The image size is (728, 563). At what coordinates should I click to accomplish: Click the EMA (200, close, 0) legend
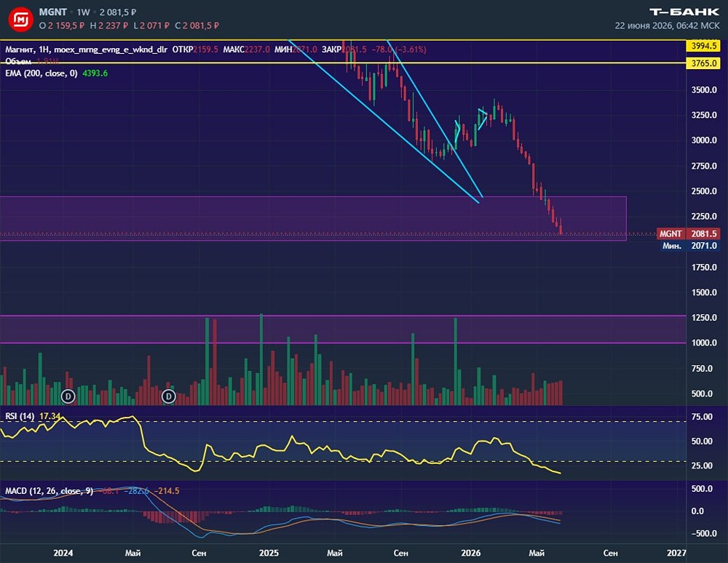(x=41, y=73)
